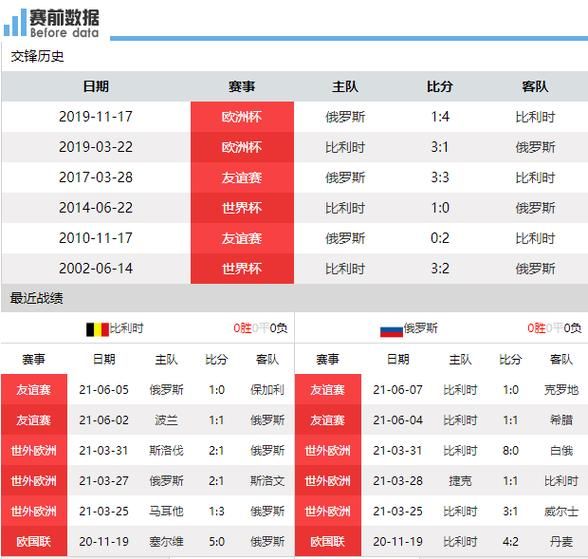
Task: Click 克罗地 away team cell
Action: (x=561, y=390)
